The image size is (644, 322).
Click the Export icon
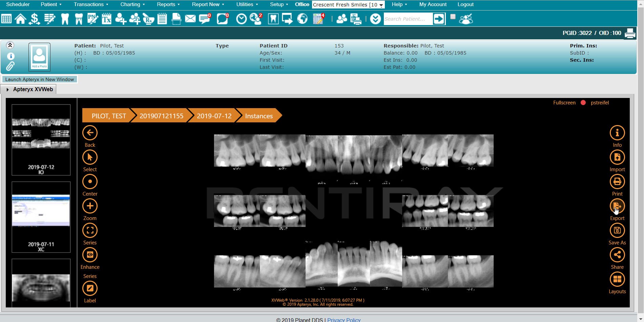click(617, 206)
